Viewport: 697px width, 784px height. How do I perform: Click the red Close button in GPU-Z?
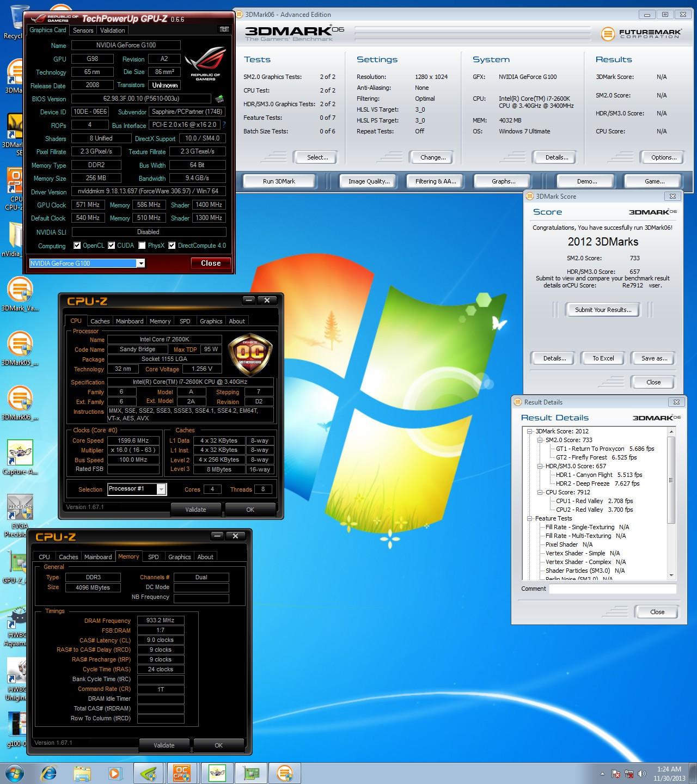click(211, 263)
